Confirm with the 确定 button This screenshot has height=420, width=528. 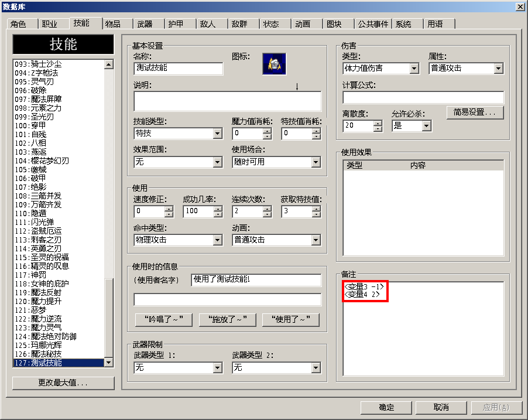[x=386, y=408]
